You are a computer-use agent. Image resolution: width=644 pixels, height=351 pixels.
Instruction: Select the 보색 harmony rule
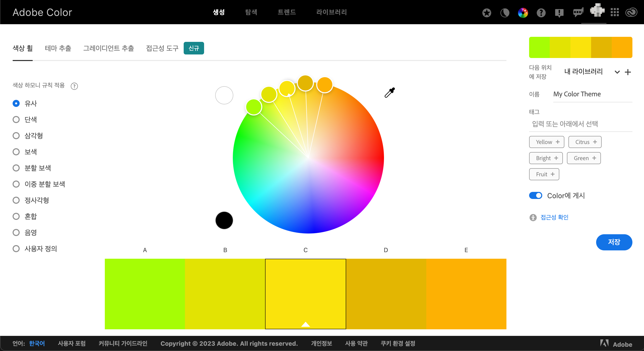click(16, 152)
